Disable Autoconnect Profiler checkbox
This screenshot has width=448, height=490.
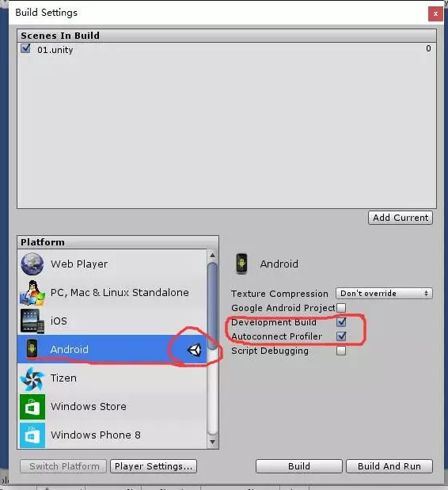point(341,336)
